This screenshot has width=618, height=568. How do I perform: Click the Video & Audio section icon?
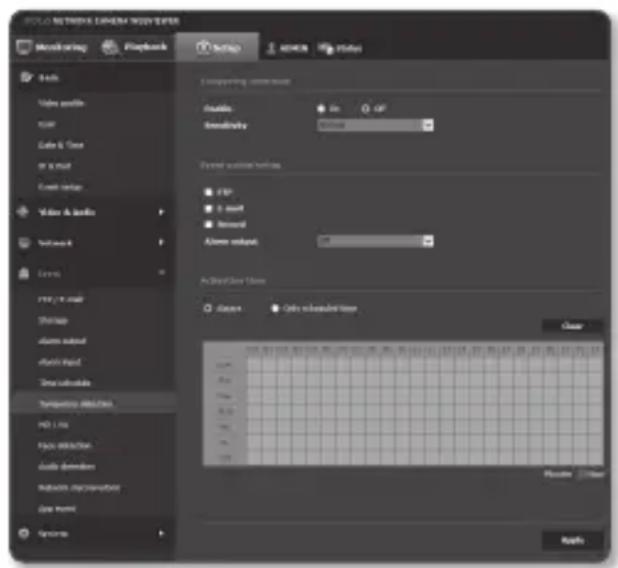(x=23, y=212)
